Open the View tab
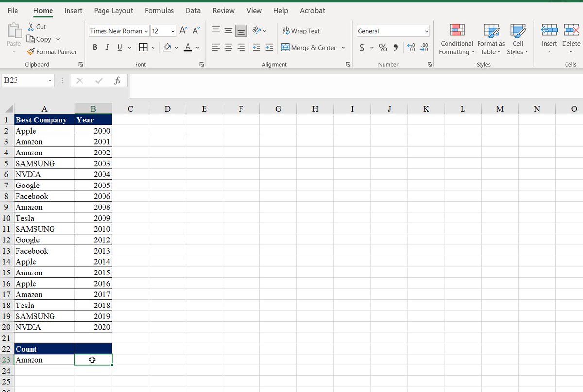The height and width of the screenshot is (392, 583). coord(254,10)
